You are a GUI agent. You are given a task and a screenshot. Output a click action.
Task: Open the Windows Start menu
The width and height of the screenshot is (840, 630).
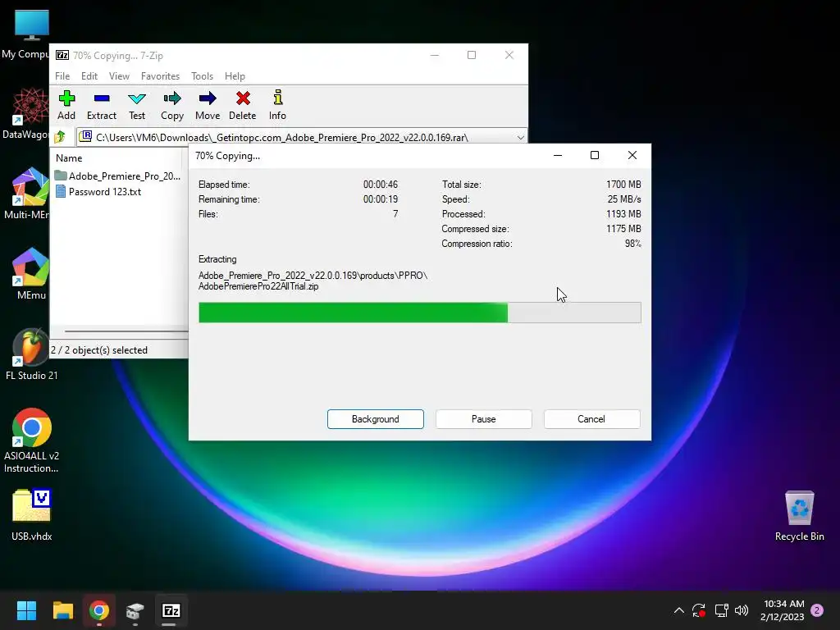pos(26,610)
